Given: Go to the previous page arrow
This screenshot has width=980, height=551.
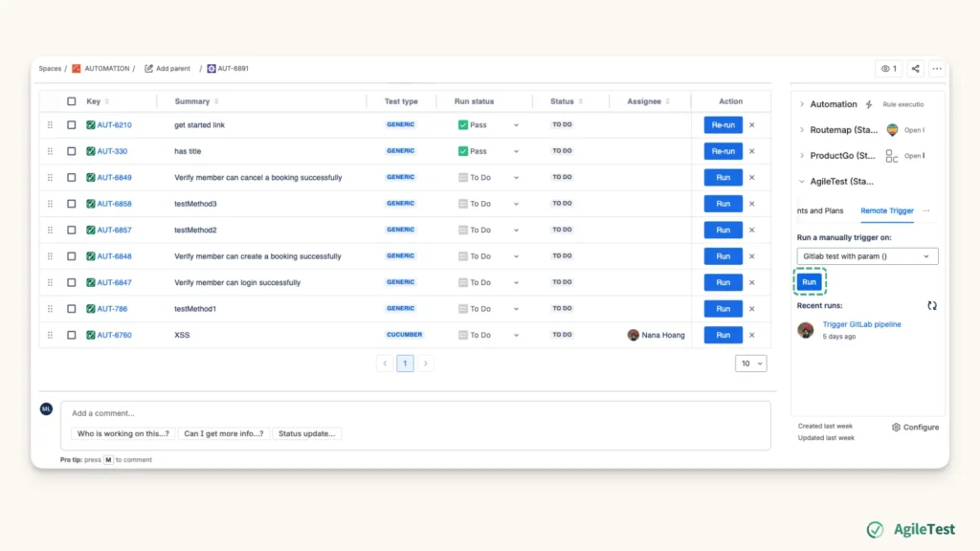Looking at the screenshot, I should tap(385, 364).
